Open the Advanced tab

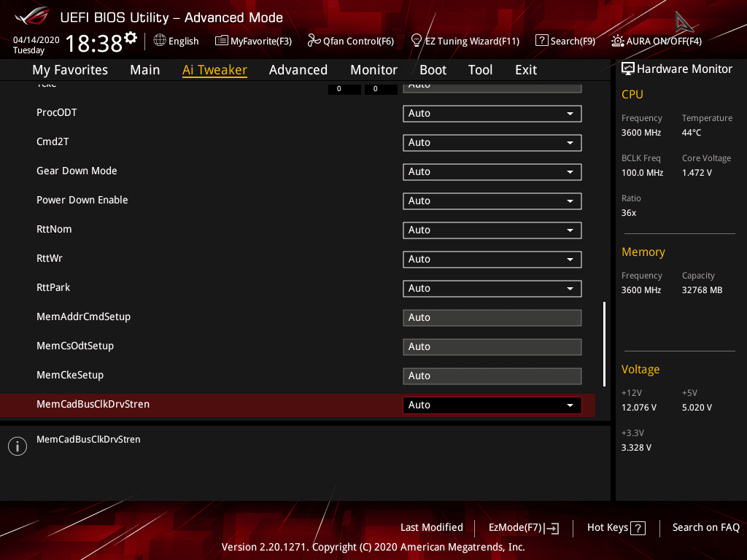point(298,70)
